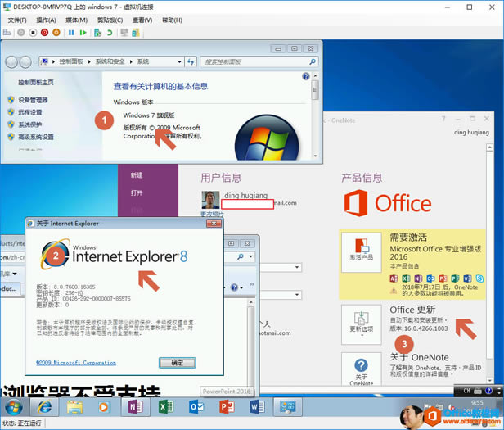Screen dimensions: 504x430
Task: Select 打开 in OneNote backstage menu
Action: pos(137,192)
